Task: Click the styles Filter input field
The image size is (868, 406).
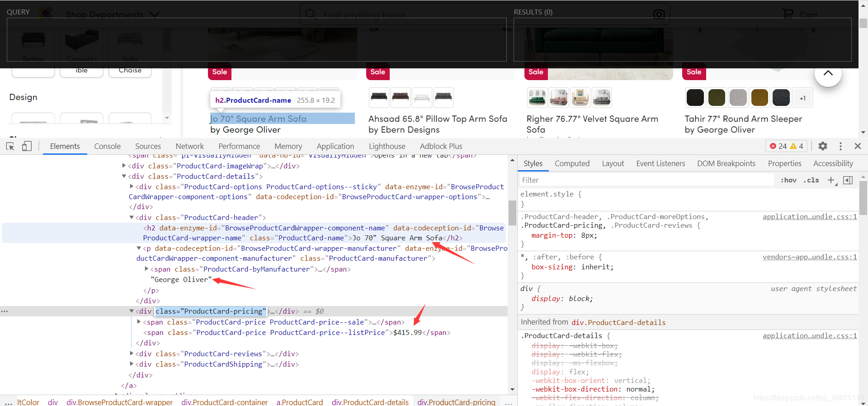Action: (x=646, y=180)
